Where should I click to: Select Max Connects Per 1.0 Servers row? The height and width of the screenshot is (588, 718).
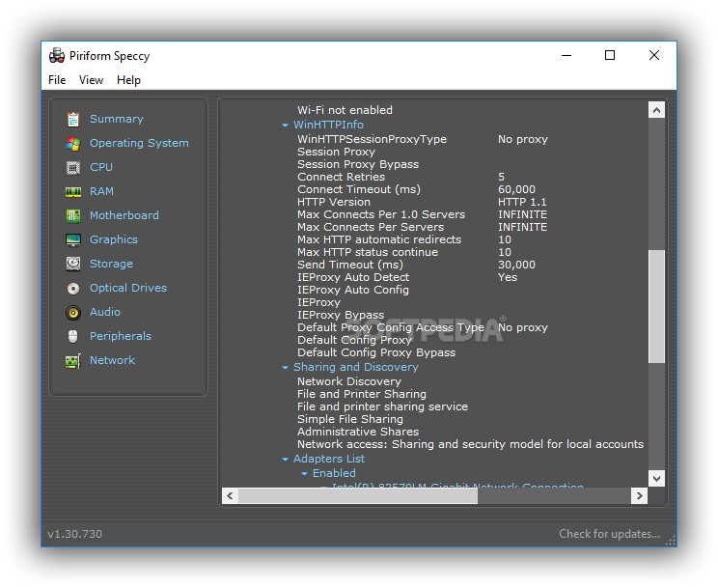pos(422,214)
